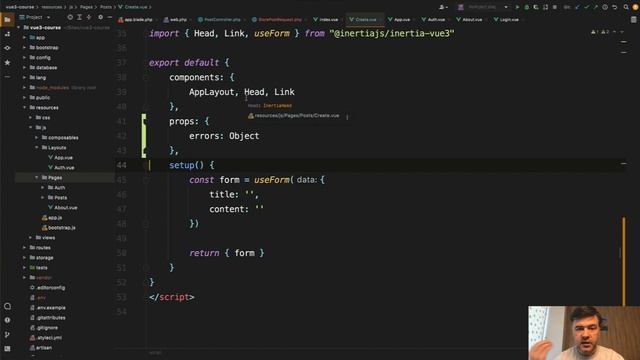This screenshot has width=640, height=360.
Task: Run the current configuration
Action: tap(517, 7)
